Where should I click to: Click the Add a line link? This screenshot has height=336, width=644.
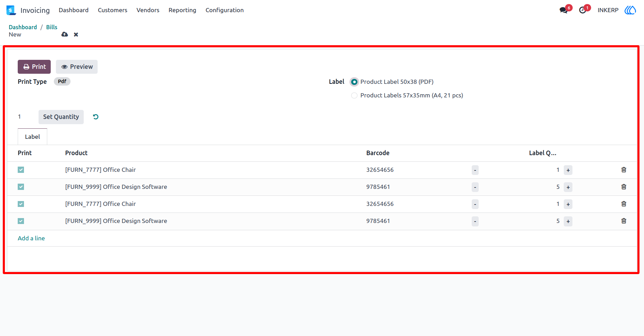coord(31,238)
